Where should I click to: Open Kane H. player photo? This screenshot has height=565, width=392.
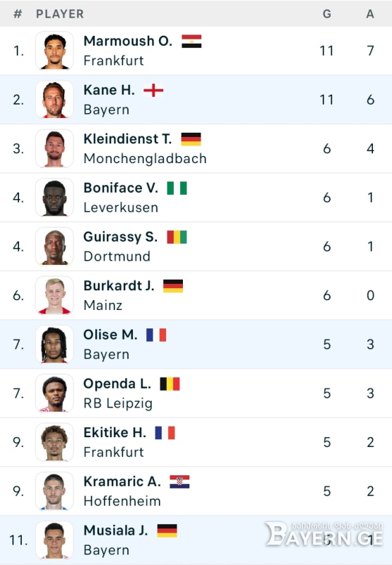click(x=54, y=100)
